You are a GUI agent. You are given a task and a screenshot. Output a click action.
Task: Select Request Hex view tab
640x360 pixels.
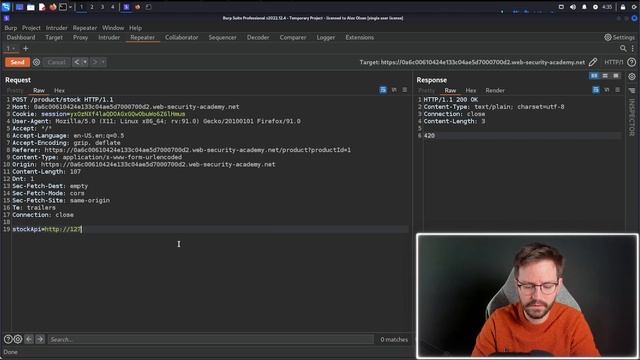click(59, 90)
